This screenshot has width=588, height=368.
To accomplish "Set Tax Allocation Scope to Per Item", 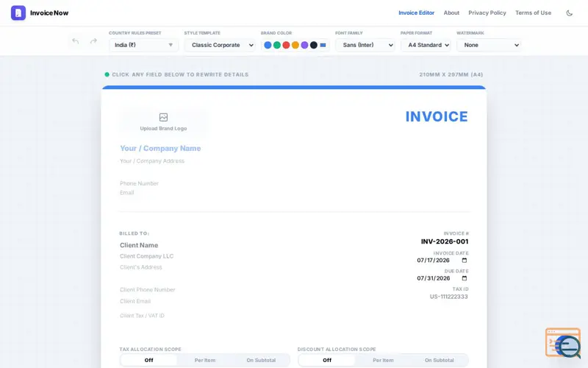I will [205, 360].
